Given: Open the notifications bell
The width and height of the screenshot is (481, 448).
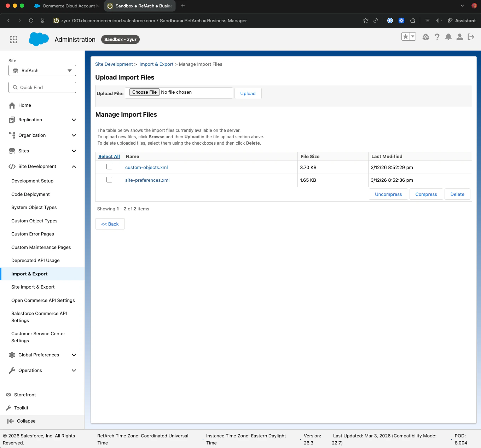Looking at the screenshot, I should [448, 37].
